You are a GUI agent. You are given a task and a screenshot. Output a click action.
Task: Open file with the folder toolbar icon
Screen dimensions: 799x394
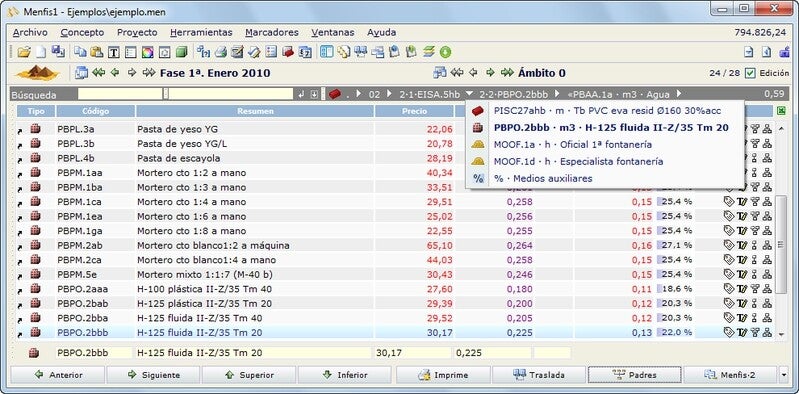pyautogui.click(x=23, y=51)
